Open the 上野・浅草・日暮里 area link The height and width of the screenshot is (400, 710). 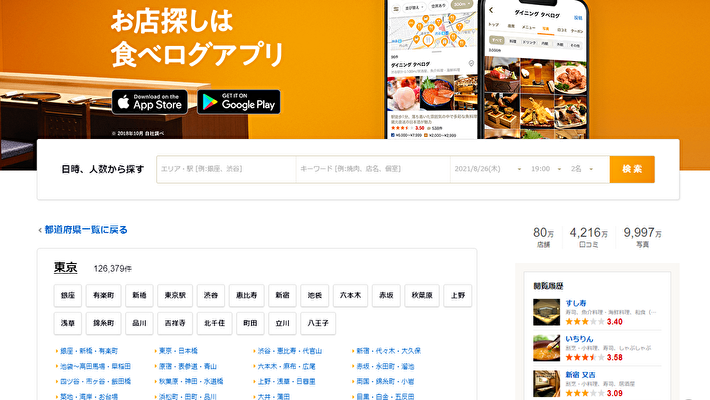pos(286,382)
